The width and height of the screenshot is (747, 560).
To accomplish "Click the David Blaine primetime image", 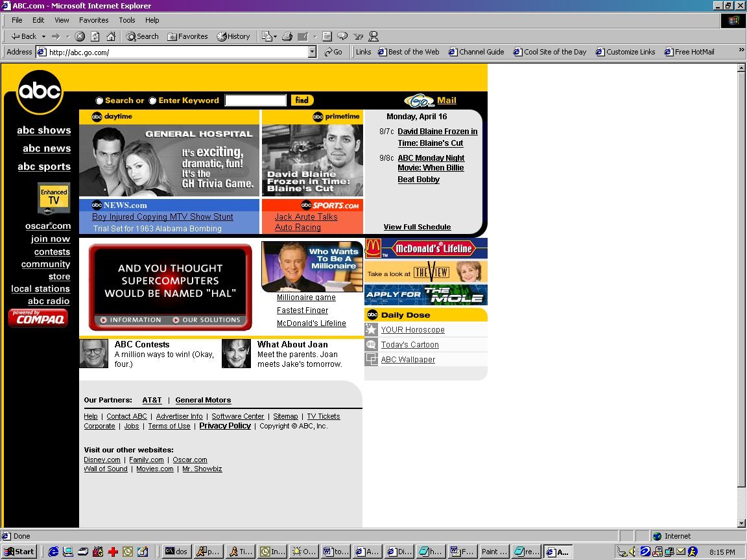I will pyautogui.click(x=313, y=160).
